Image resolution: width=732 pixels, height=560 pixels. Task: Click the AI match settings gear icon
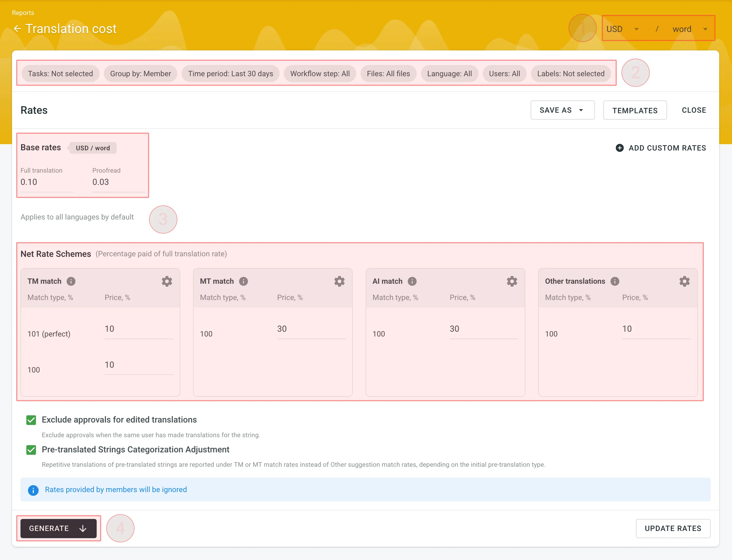click(x=512, y=281)
